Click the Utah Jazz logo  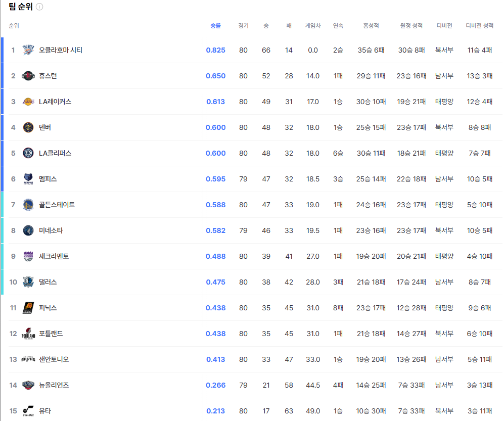click(28, 411)
